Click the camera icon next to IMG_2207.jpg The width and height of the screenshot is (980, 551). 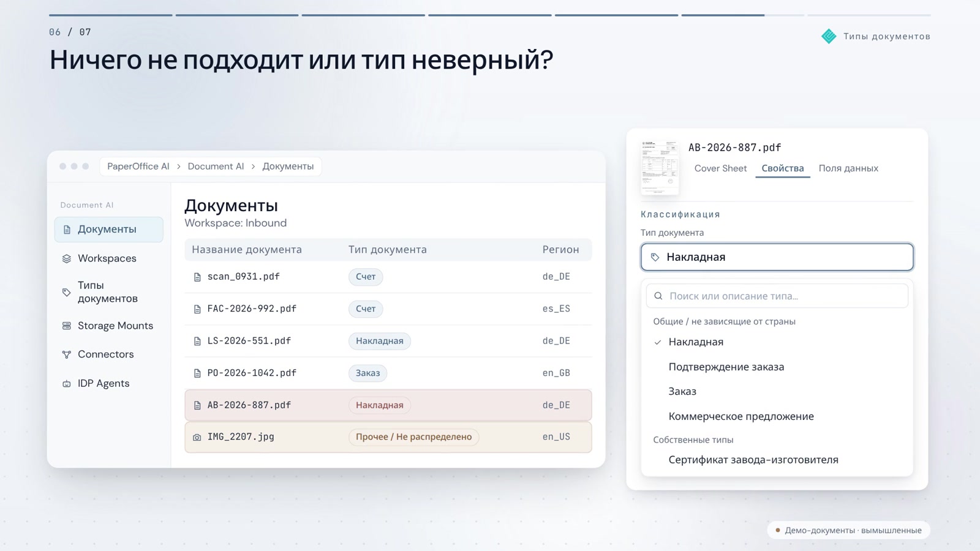(x=197, y=437)
